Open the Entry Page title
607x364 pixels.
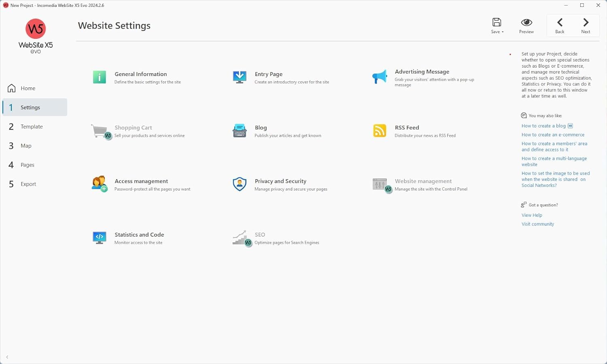[269, 74]
